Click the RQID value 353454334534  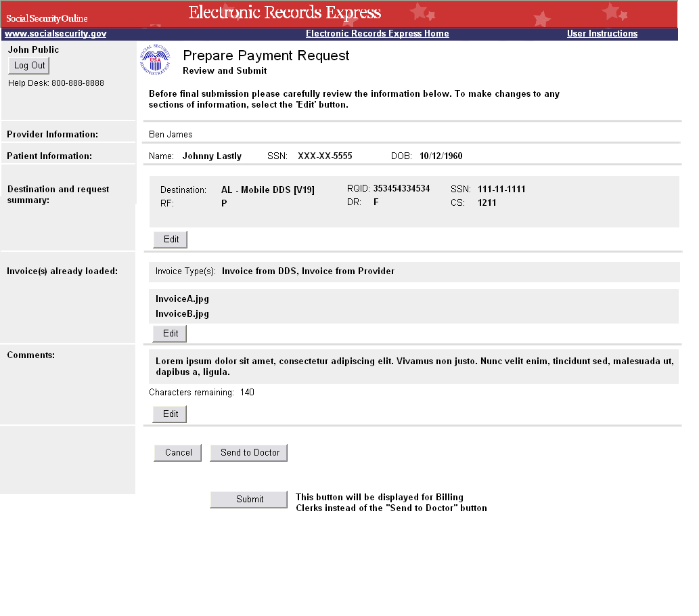[x=401, y=189]
